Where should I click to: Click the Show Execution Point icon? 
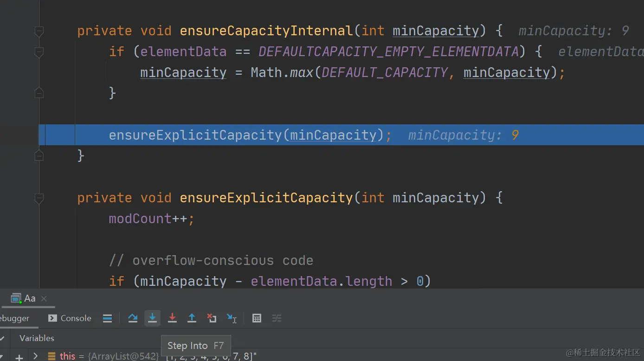107,318
